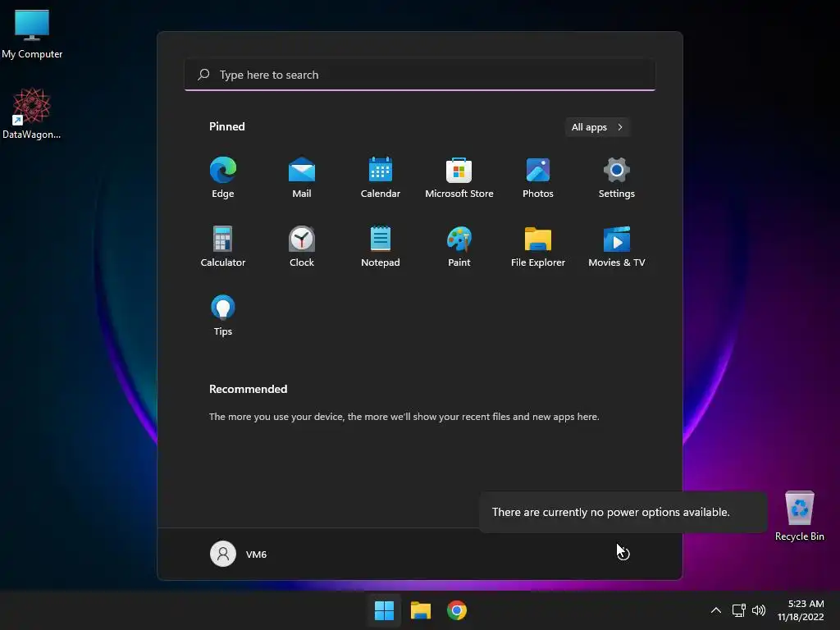The height and width of the screenshot is (630, 840).
Task: Open the Edge browser from Pinned apps
Action: (x=223, y=178)
